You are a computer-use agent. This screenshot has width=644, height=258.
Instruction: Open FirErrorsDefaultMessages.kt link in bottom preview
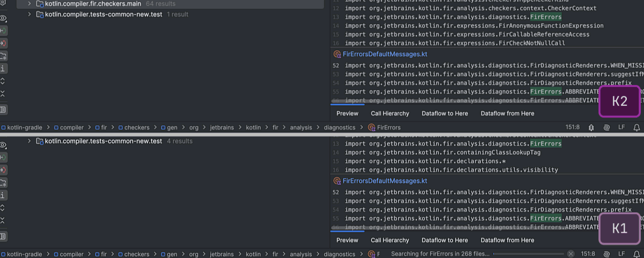point(385,181)
